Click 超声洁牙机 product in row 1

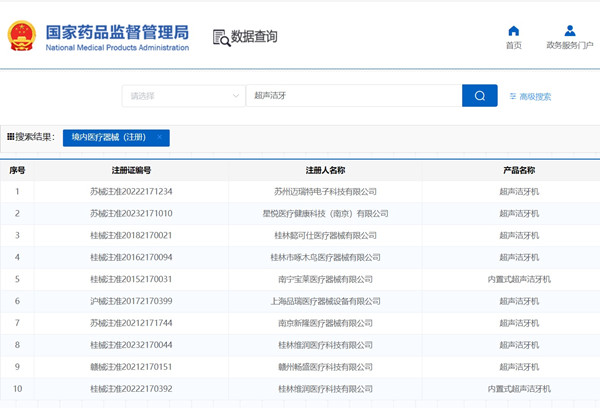tap(519, 191)
